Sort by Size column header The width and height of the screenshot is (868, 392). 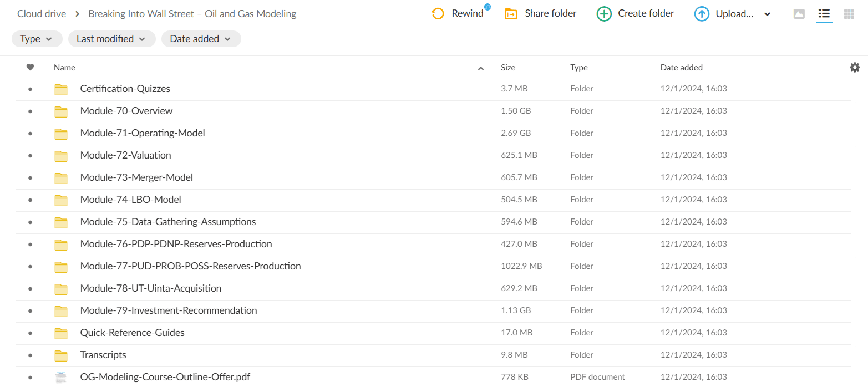click(508, 68)
